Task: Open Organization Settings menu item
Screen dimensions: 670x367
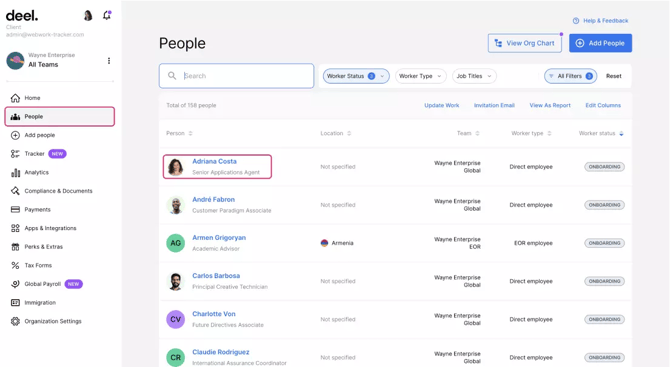Action: pyautogui.click(x=53, y=321)
